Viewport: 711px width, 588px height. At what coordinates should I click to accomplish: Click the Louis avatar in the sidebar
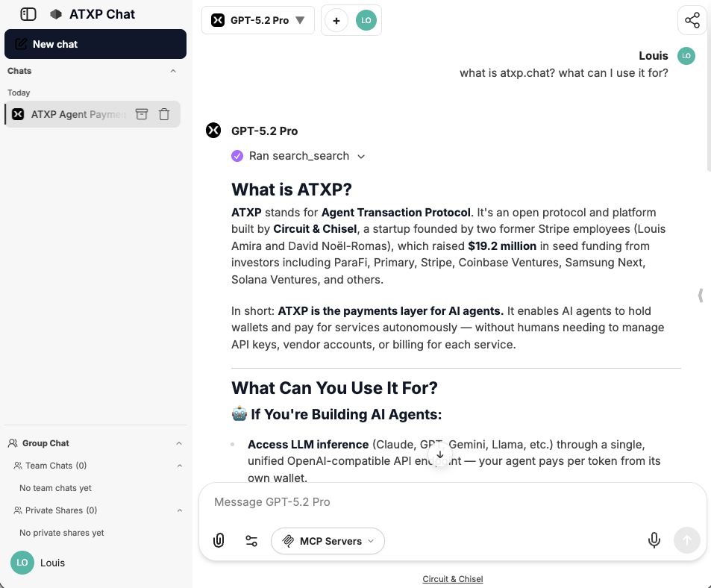[22, 563]
